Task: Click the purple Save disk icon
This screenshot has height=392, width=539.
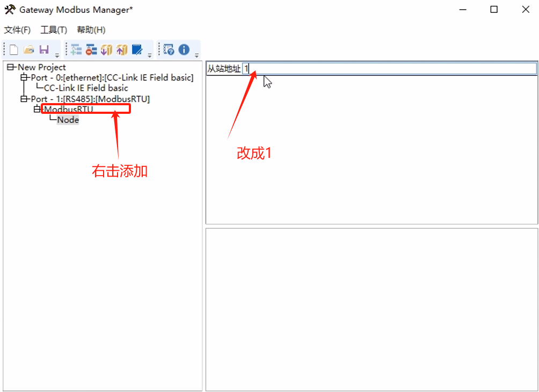Action: pos(44,50)
